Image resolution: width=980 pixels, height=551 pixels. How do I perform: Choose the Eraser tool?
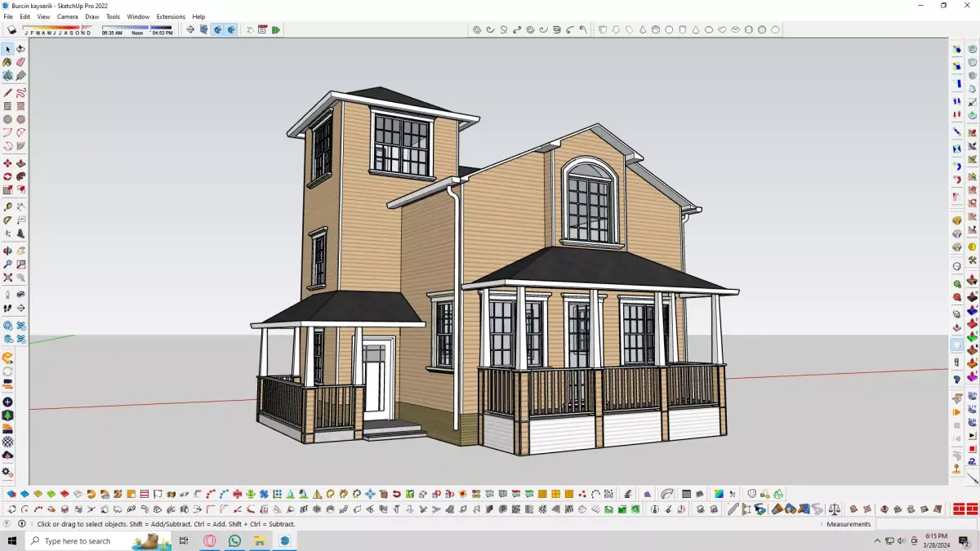20,62
